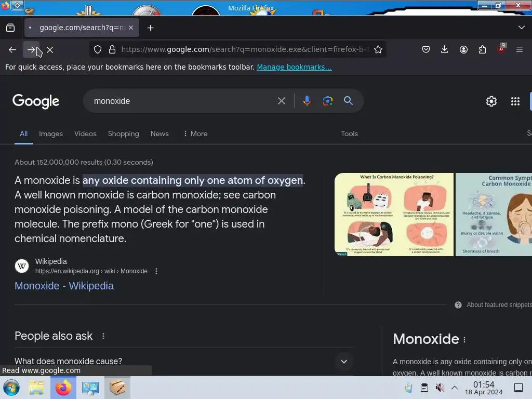Expand hidden system tray icons
Screen dimensions: 532x399
455,388
